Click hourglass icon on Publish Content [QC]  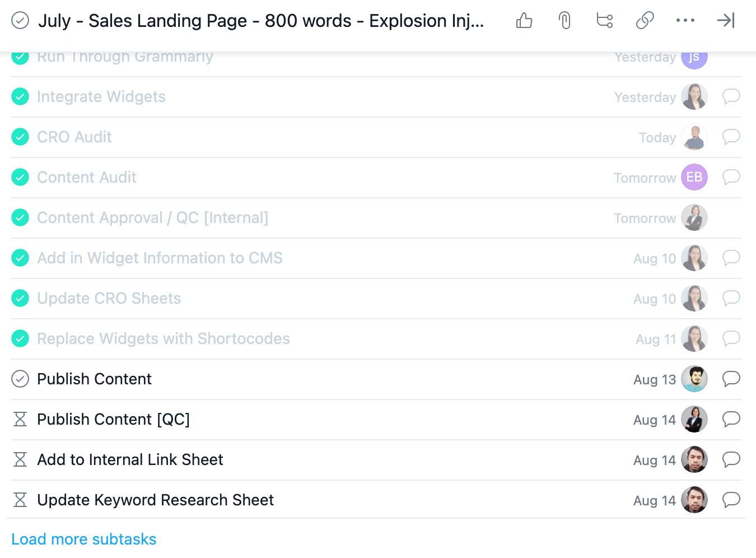tap(20, 420)
